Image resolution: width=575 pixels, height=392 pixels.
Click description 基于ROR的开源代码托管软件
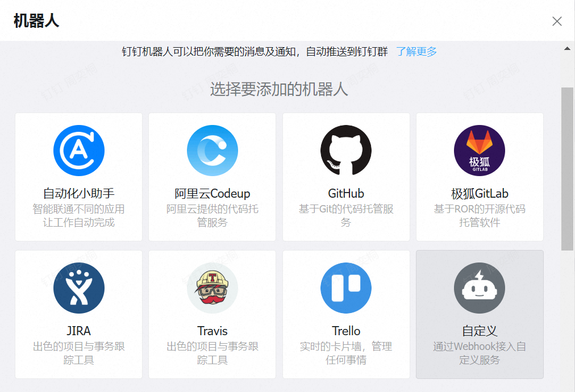pos(480,216)
